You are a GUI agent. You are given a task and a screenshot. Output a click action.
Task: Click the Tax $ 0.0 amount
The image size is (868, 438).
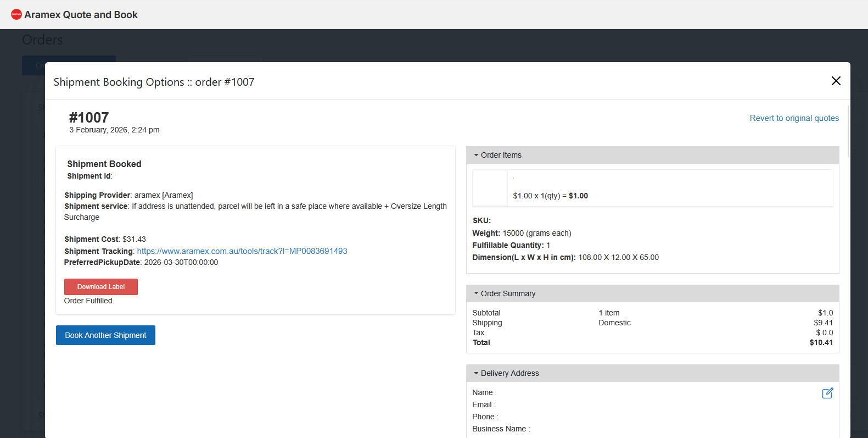point(824,332)
